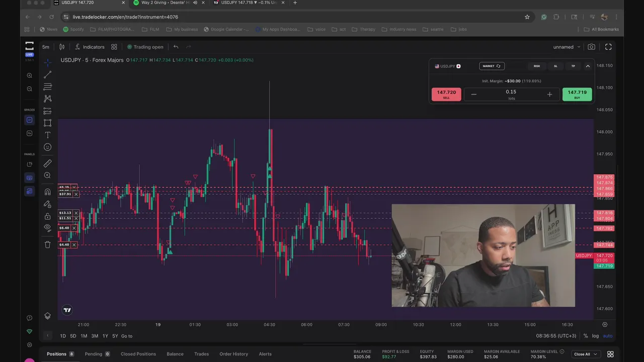Open chart settings gear by time axis
This screenshot has width=644, height=362.
point(605,325)
